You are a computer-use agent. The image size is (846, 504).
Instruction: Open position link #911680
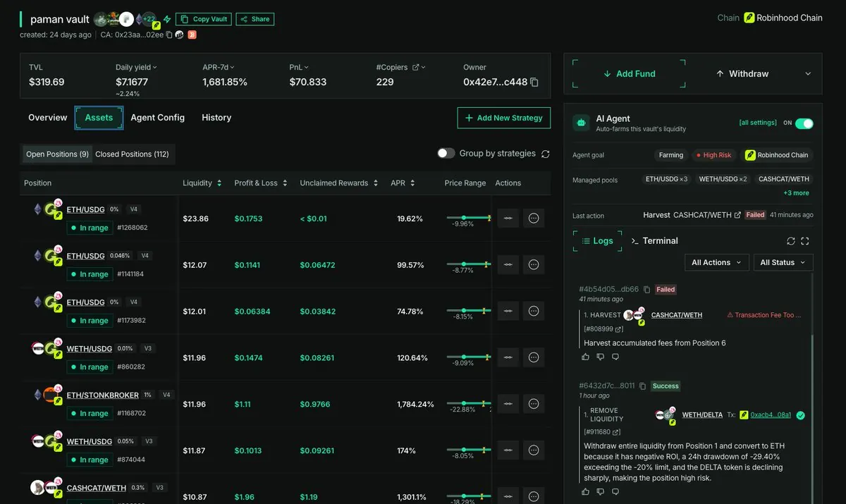pos(602,432)
